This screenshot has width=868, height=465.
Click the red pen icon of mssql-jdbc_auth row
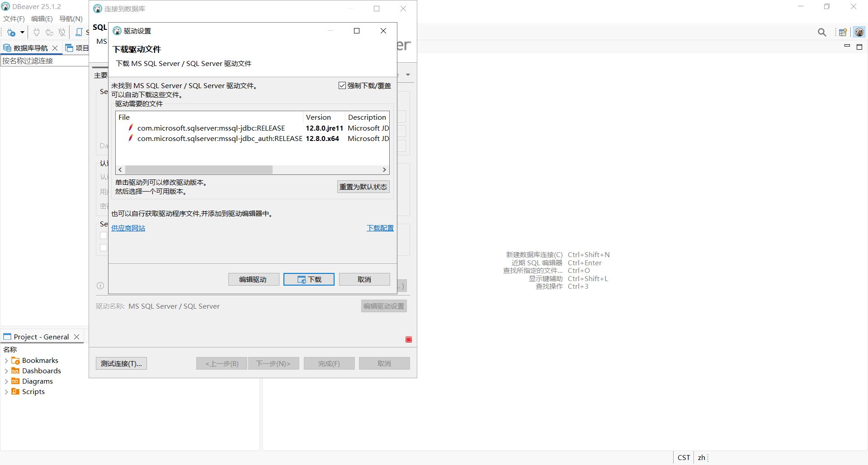(131, 138)
